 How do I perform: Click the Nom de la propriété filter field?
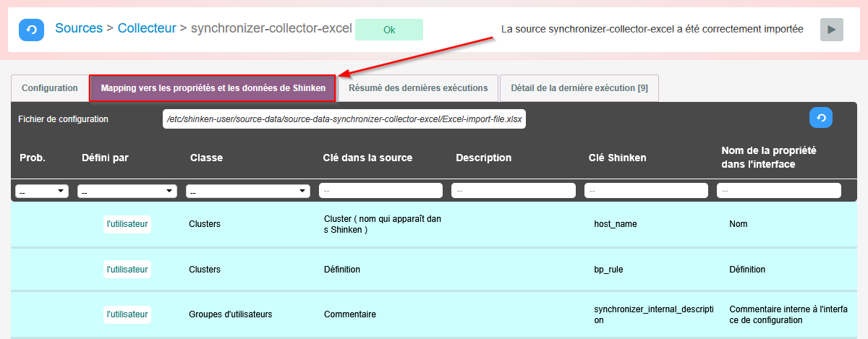pyautogui.click(x=779, y=191)
